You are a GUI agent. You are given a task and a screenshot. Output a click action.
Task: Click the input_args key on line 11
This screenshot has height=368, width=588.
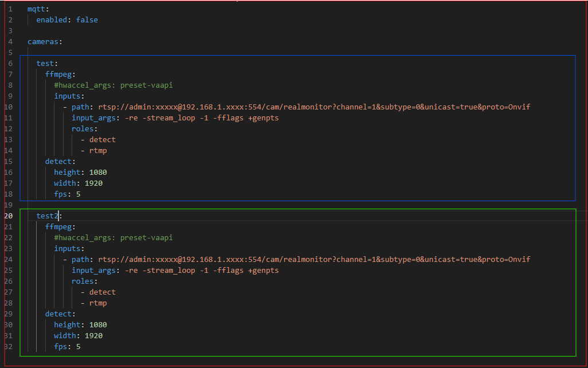click(x=92, y=118)
